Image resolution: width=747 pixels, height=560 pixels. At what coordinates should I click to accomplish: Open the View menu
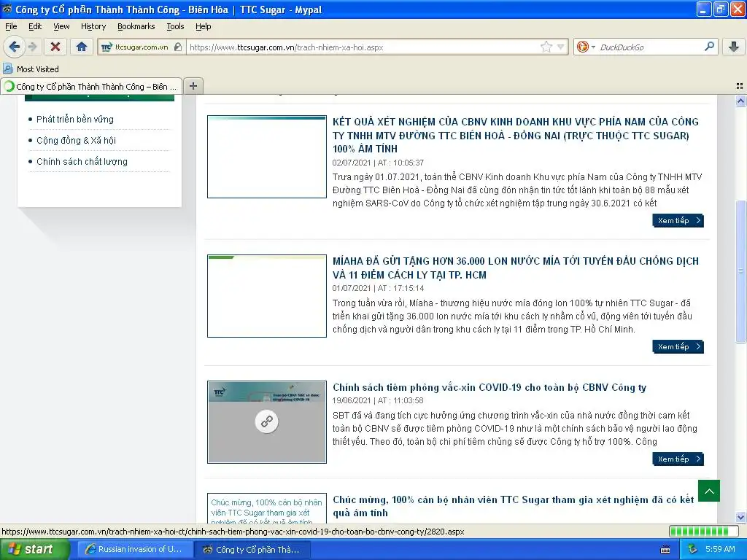(x=61, y=26)
